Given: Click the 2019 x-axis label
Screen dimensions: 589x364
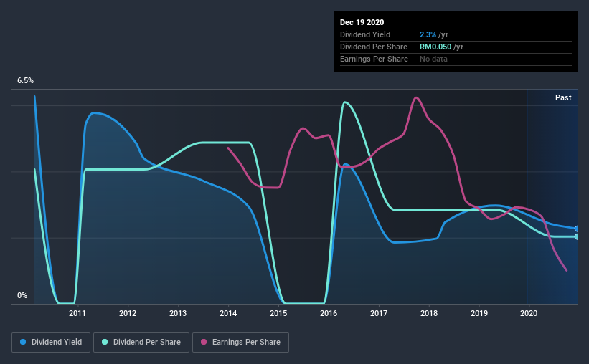Looking at the screenshot, I should 479,313.
